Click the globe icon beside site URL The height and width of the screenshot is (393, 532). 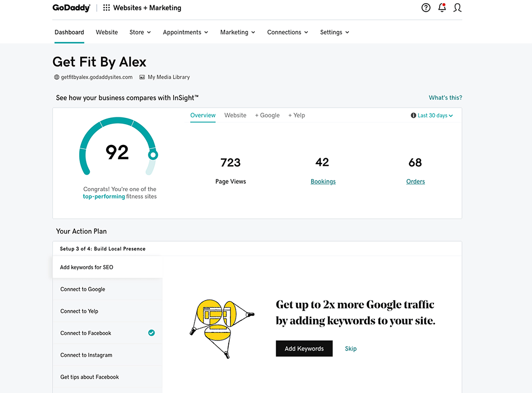point(57,77)
